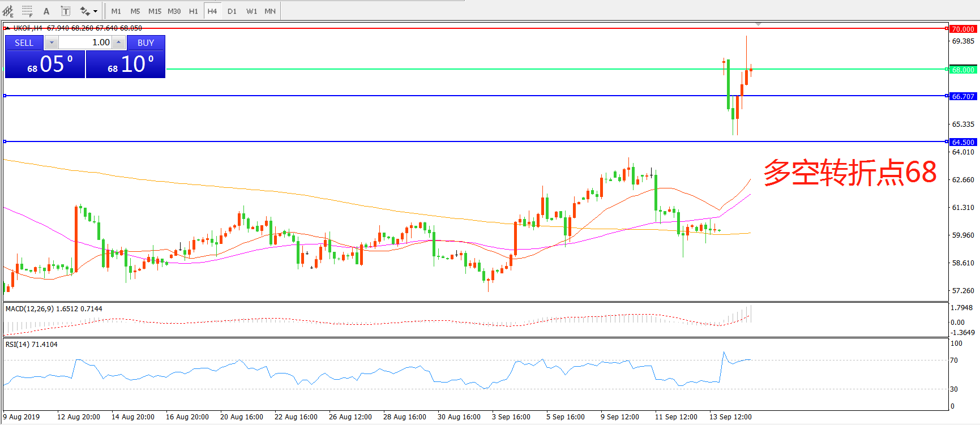Open the arrows tool dropdown arrow
Image resolution: width=980 pixels, height=425 pixels.
(x=95, y=11)
